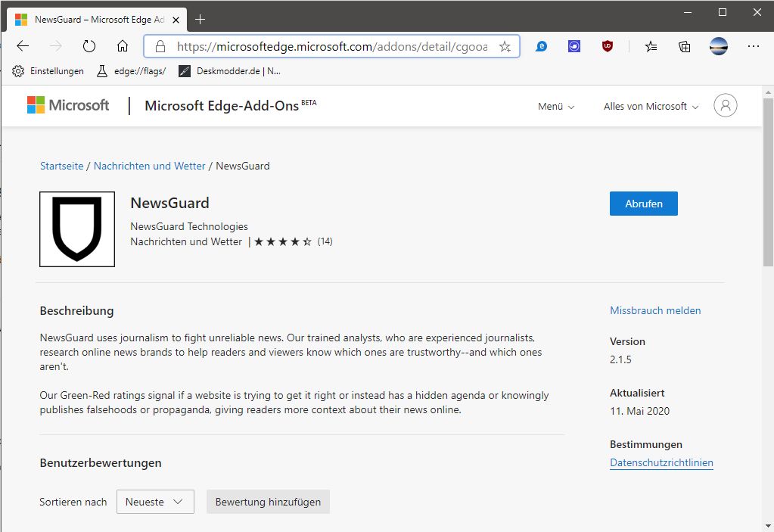This screenshot has height=532, width=774.
Task: Expand the Alles von Microsoft dropdown
Action: coord(651,106)
